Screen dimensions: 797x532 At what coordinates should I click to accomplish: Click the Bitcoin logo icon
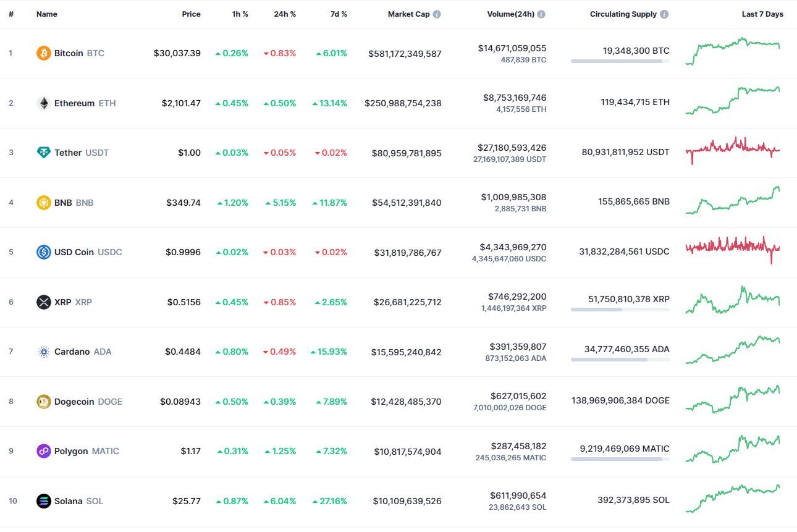[x=43, y=53]
